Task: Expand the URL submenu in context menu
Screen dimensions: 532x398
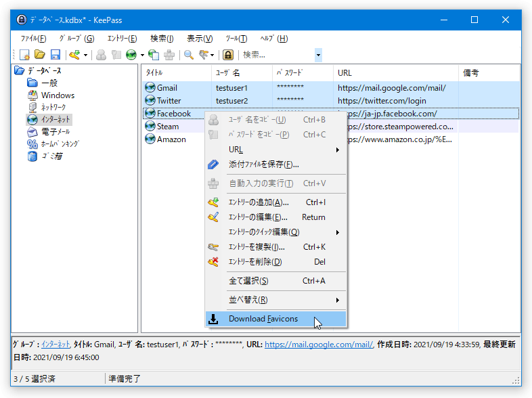Action: (x=276, y=150)
